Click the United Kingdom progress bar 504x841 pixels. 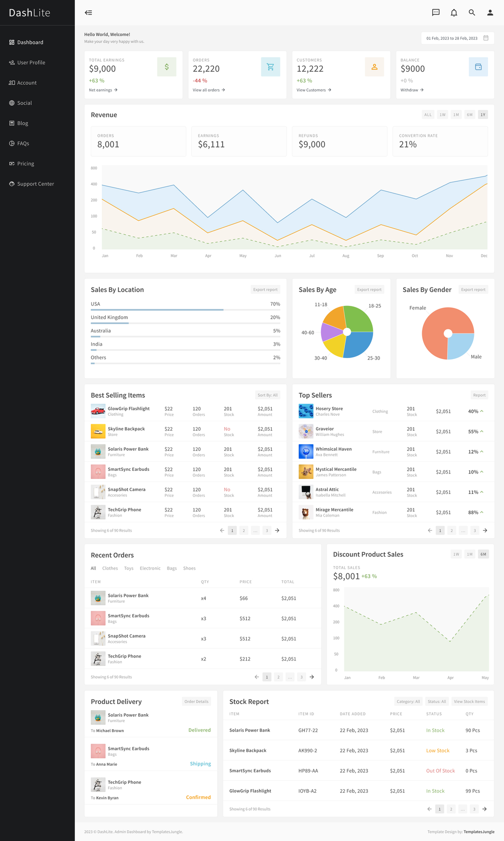click(x=186, y=323)
